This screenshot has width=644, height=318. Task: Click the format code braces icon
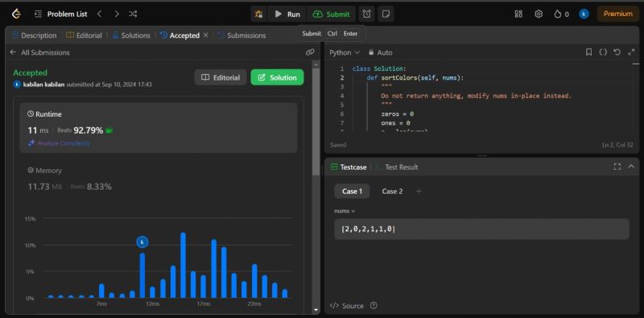pyautogui.click(x=603, y=52)
